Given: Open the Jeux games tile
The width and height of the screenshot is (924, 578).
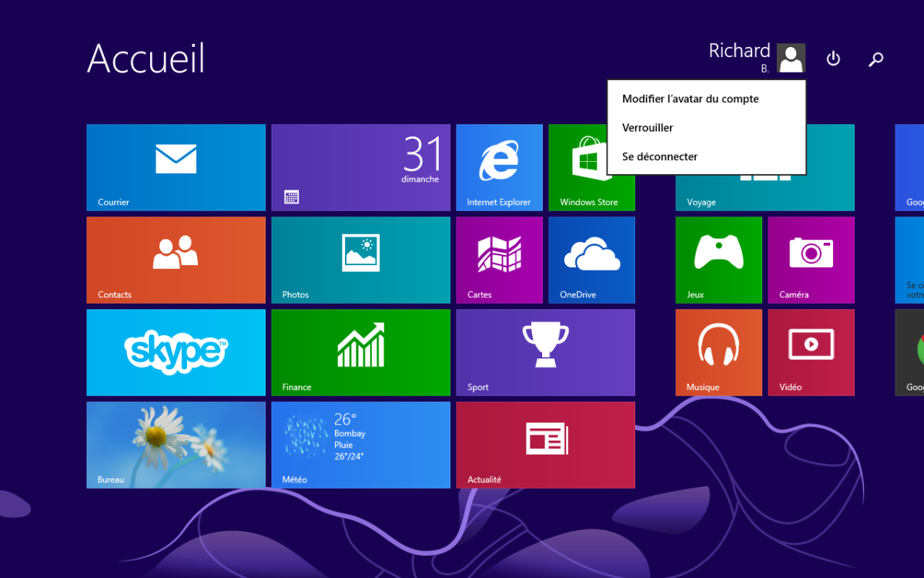Looking at the screenshot, I should pyautogui.click(x=718, y=260).
